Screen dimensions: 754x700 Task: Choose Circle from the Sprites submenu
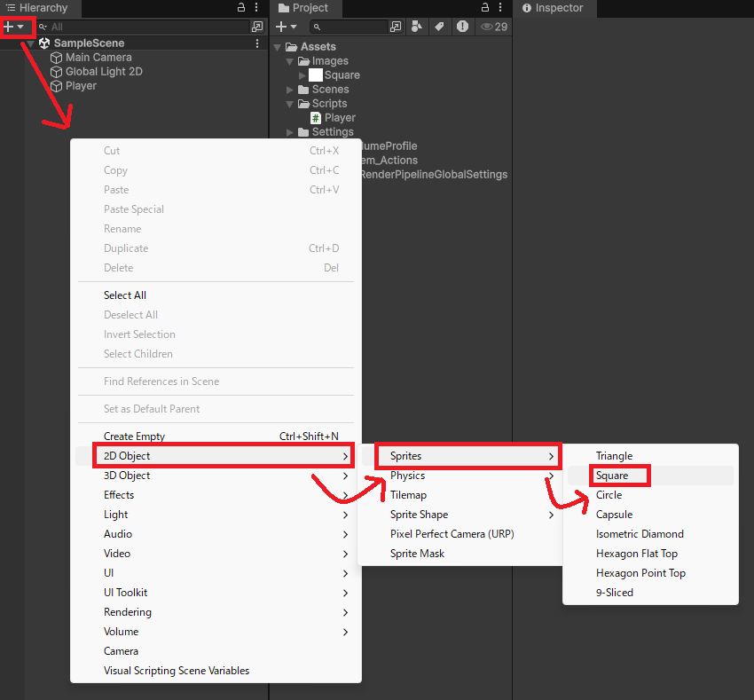pos(609,495)
